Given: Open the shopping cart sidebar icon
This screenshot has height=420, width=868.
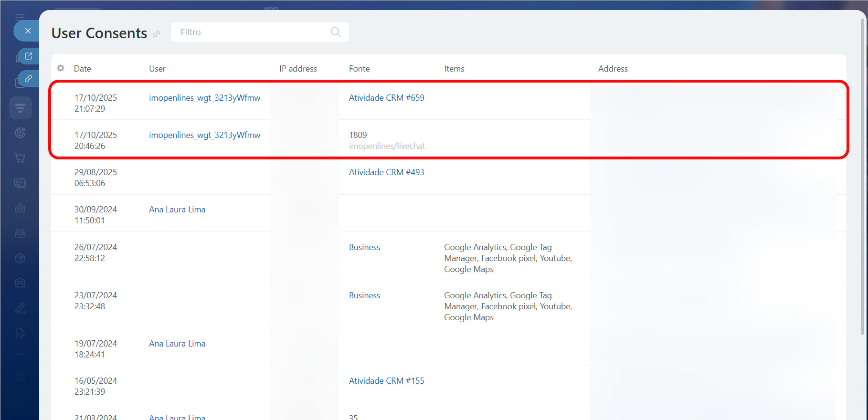Looking at the screenshot, I should tap(20, 158).
